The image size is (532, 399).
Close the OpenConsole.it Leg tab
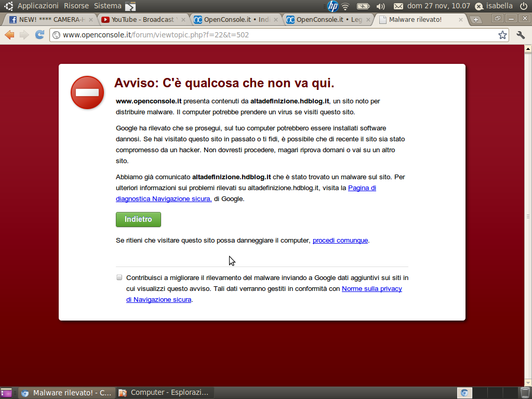368,20
